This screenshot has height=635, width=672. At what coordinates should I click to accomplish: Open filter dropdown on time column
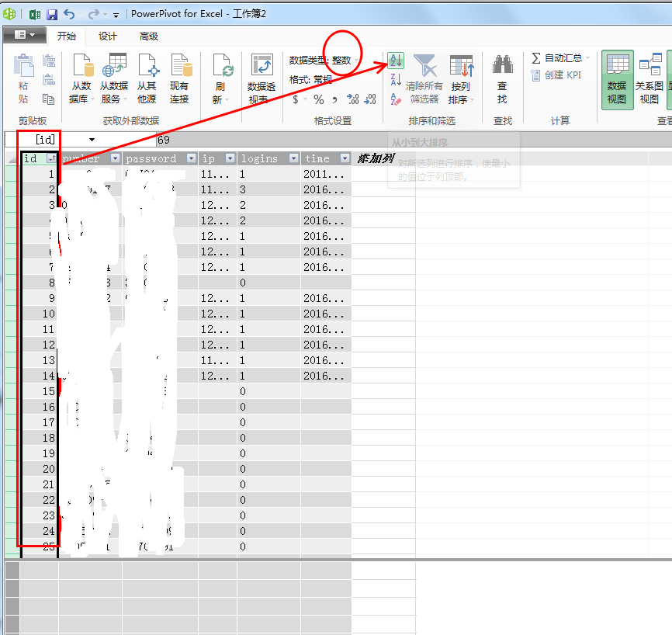345,158
